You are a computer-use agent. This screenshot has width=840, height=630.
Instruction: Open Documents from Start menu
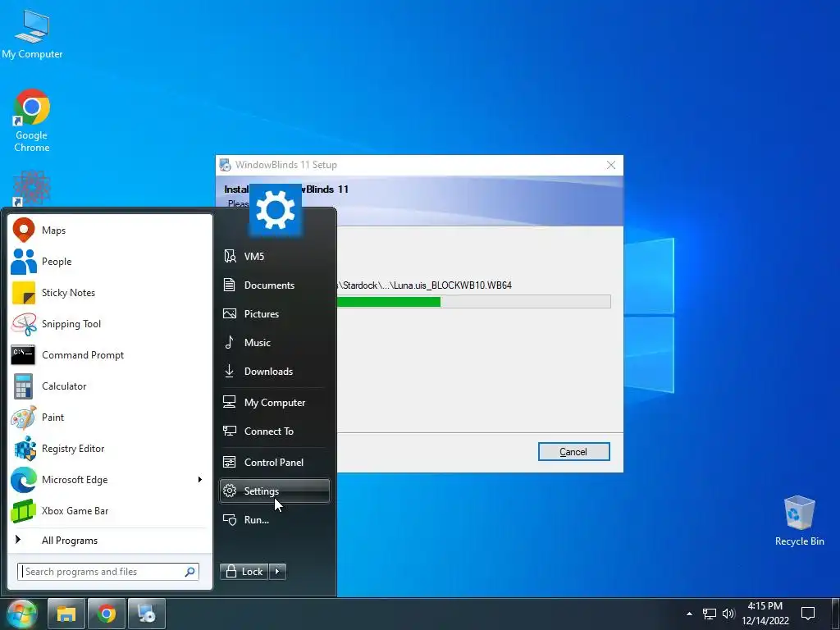(x=274, y=285)
